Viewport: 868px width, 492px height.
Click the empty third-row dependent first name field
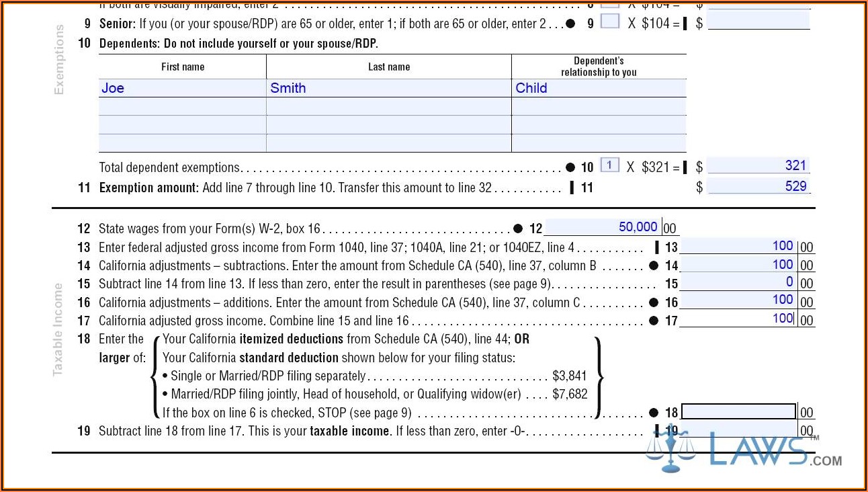coord(182,125)
